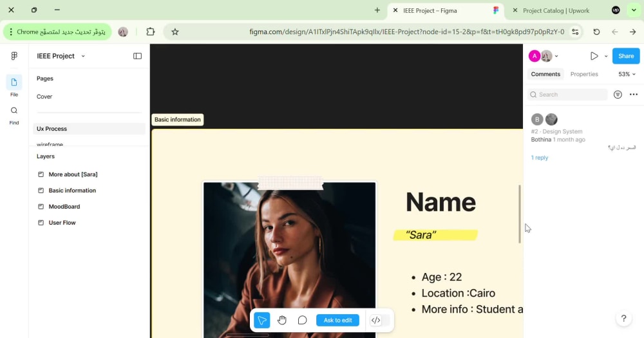Open the comments more options menu
The image size is (644, 338).
point(634,95)
